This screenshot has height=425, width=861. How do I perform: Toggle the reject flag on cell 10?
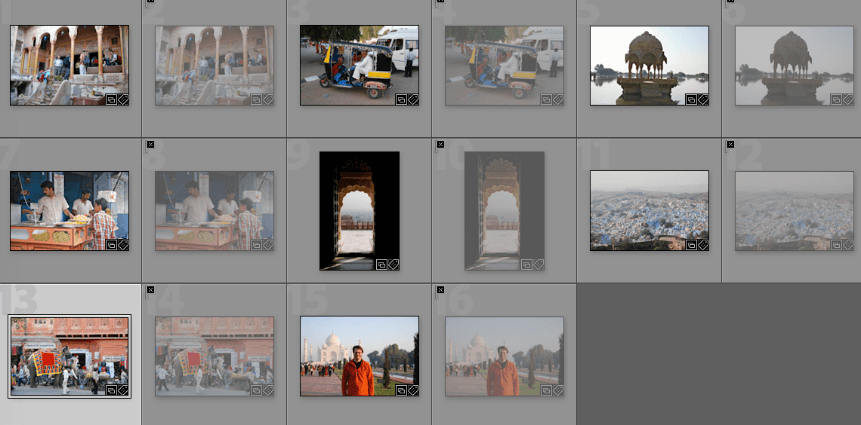point(440,144)
